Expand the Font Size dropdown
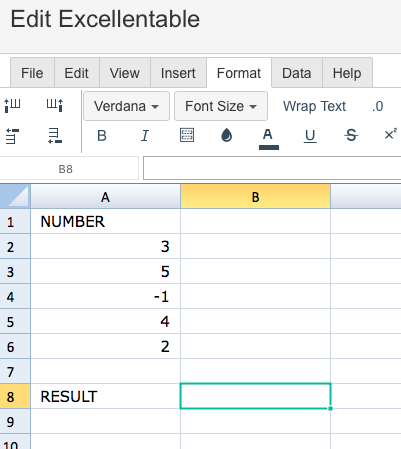The width and height of the screenshot is (401, 449). pos(221,106)
